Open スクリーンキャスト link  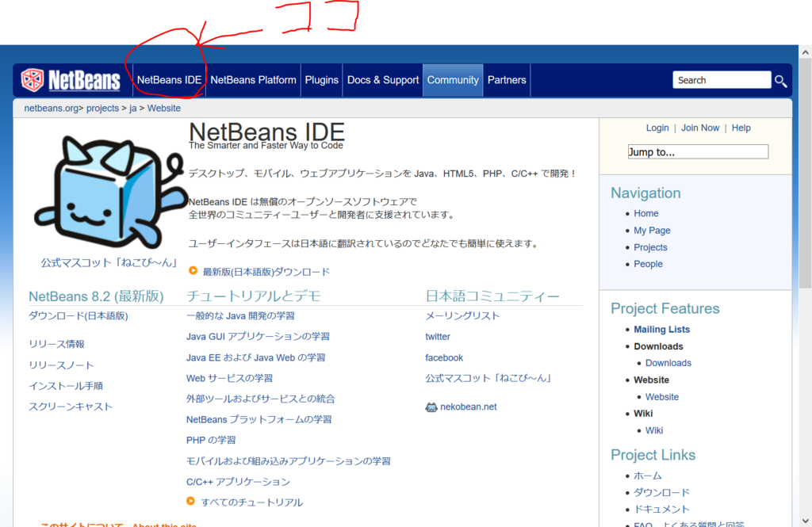click(71, 407)
